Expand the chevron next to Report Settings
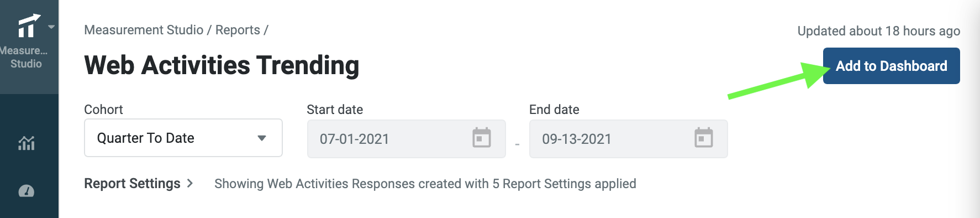The width and height of the screenshot is (980, 218). 190,183
